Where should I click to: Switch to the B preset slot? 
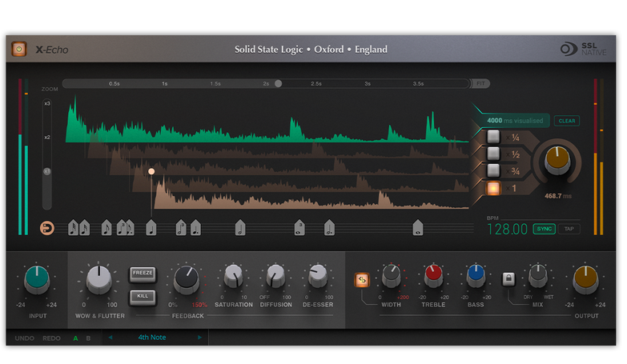tap(88, 338)
